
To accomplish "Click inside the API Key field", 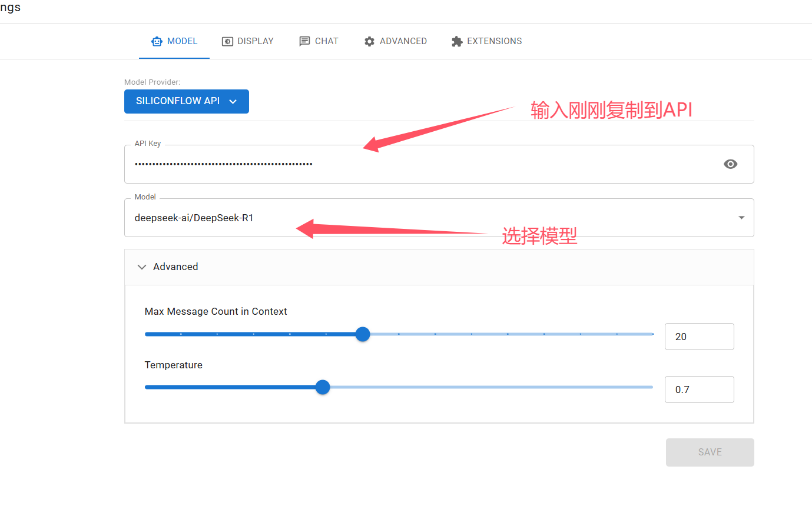I will [439, 164].
